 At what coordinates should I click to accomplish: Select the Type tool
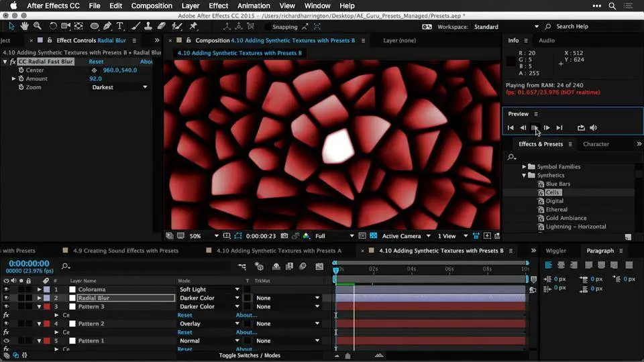(120, 27)
